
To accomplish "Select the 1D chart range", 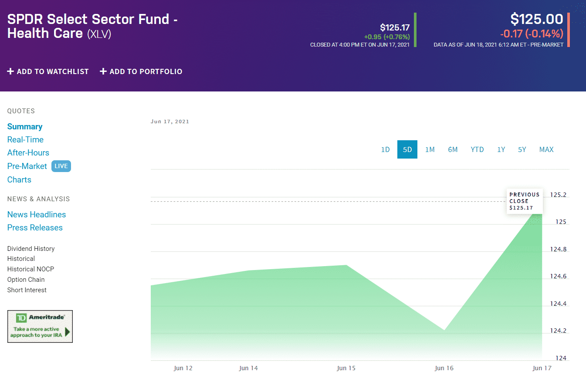I will 386,149.
